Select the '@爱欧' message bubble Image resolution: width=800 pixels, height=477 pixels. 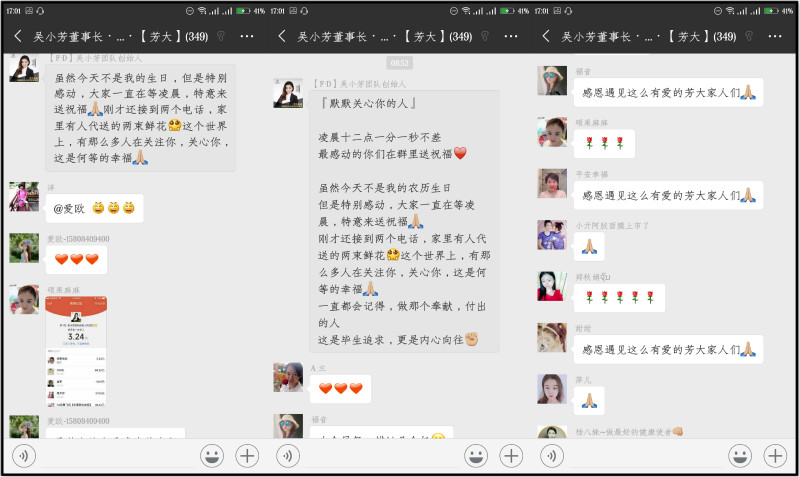click(x=94, y=208)
